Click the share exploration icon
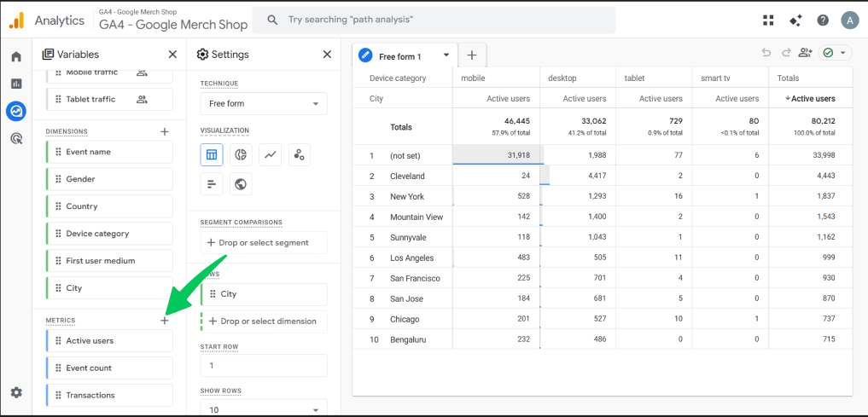This screenshot has height=417, width=868. click(805, 53)
